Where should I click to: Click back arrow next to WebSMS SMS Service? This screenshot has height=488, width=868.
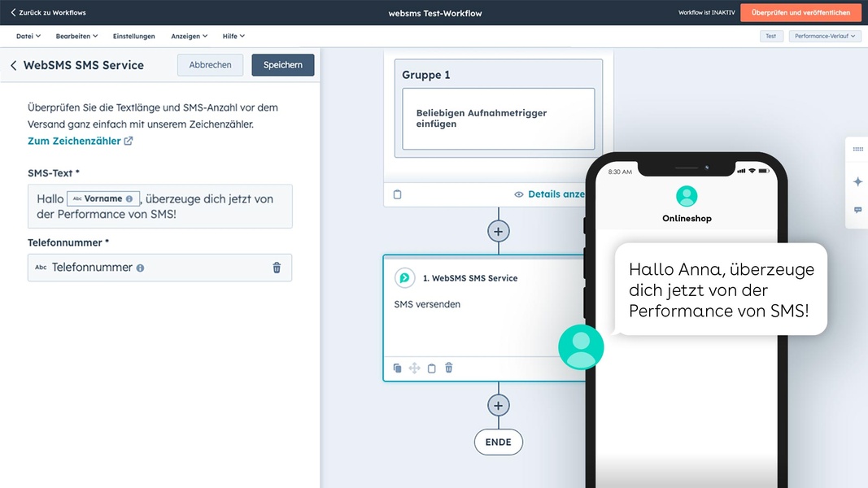pyautogui.click(x=13, y=65)
